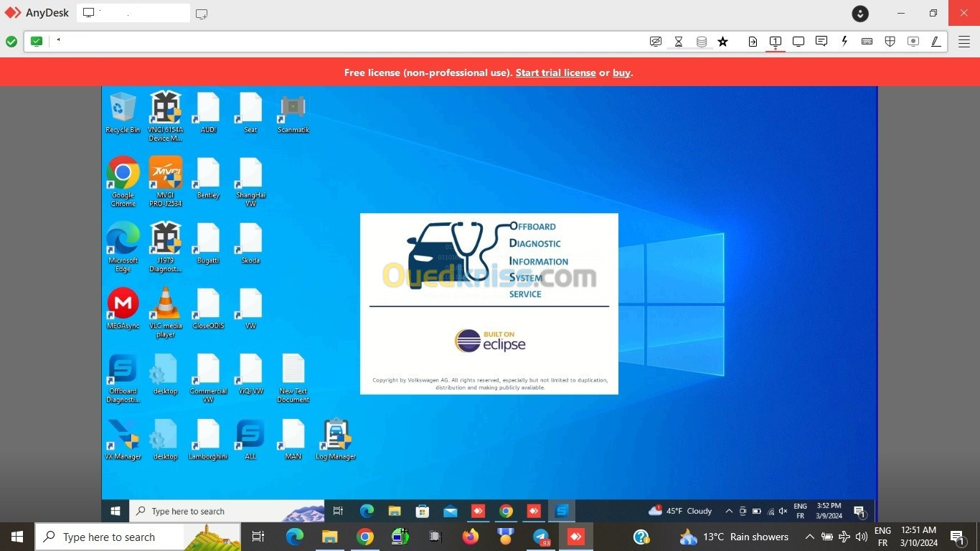980x551 pixels.
Task: Select the J1979 Diagnostic shortcut
Action: (165, 246)
